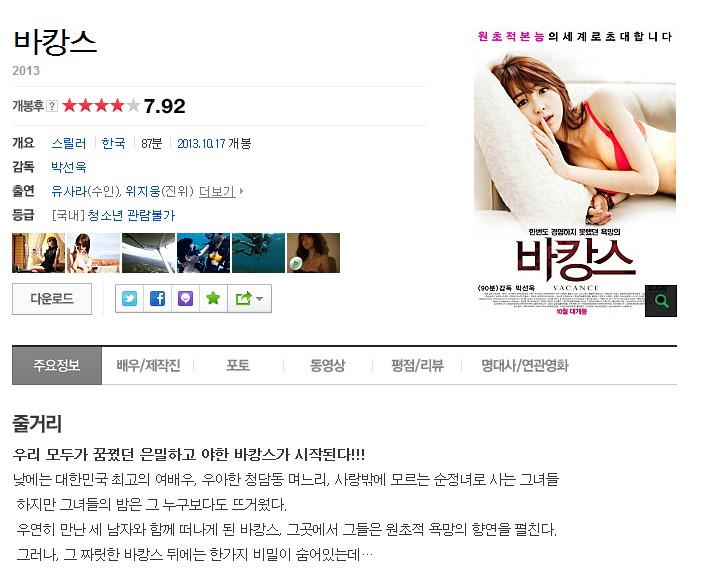Open the underwater divers thumbnail

(258, 253)
